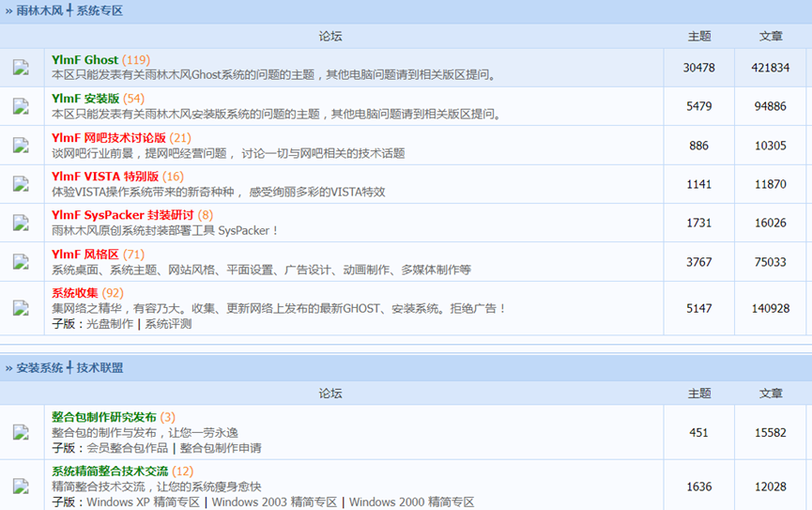Screen dimensions: 812x510
Task: Open YlmF SysPacker 封装研讨 forum
Action: pyautogui.click(x=123, y=215)
